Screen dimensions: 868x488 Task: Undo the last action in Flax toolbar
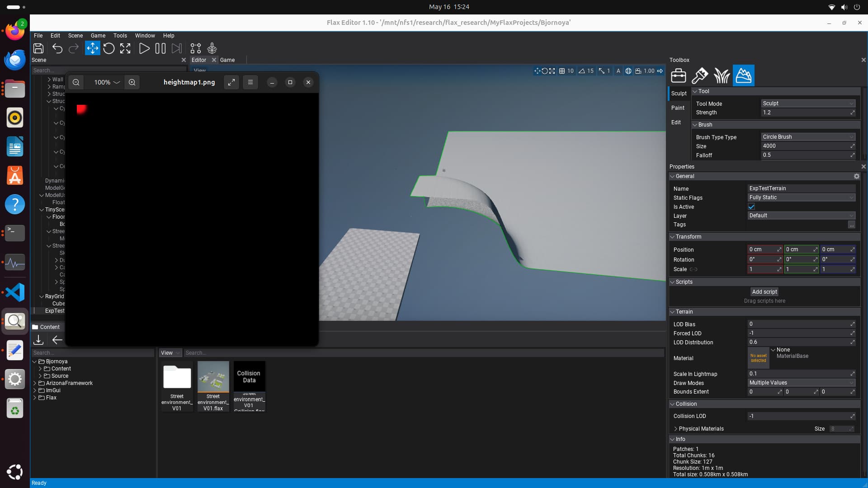[x=57, y=48]
